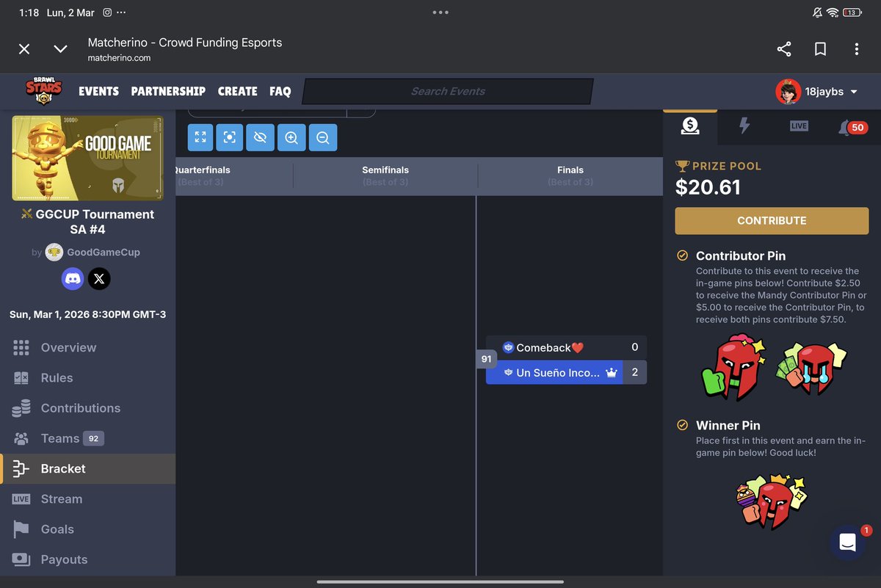Expand the browser chevron-down menu
Screen dimensions: 881x588
[61, 49]
